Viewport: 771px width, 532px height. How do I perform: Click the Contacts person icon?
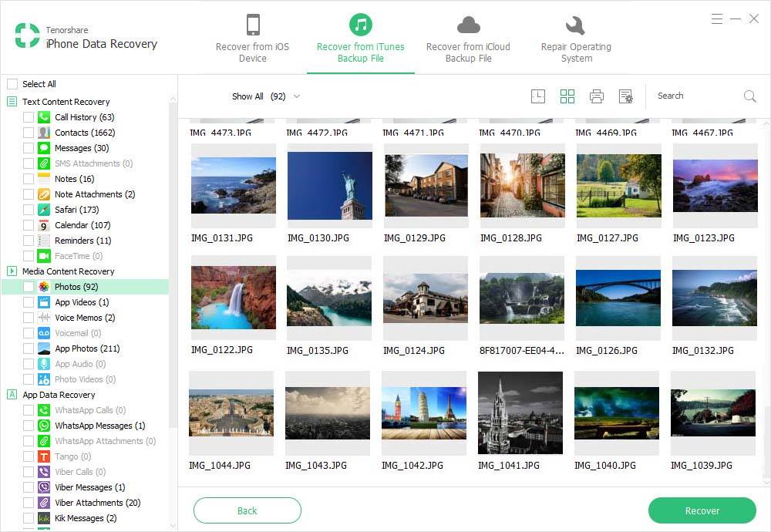tap(44, 133)
